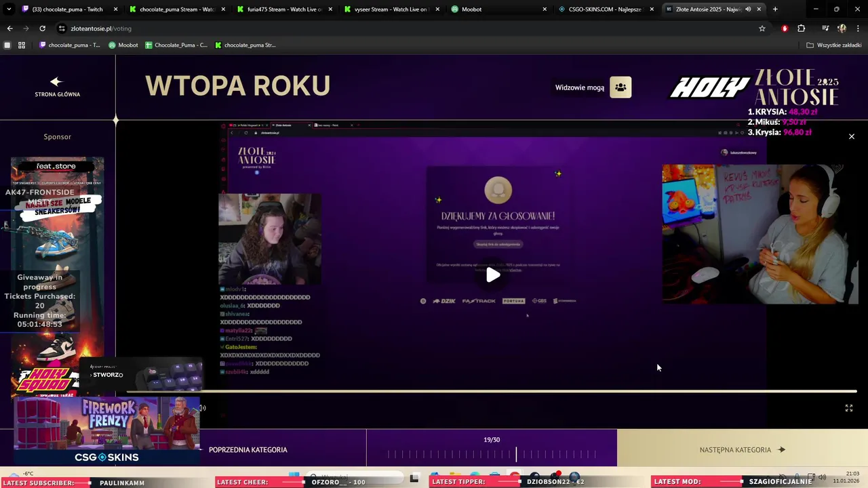Click the Firework Frenzy CSG-SKINS ad
This screenshot has width=868, height=488.
107,431
